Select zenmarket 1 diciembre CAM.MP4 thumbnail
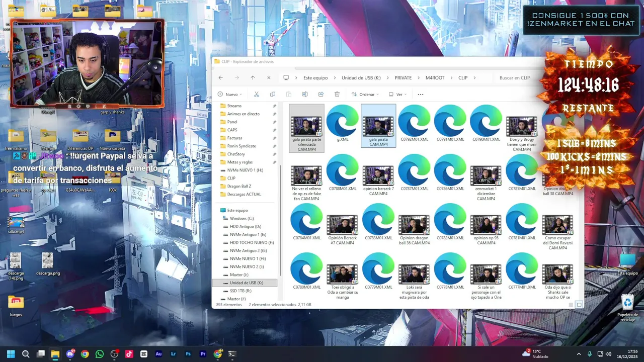Image resolution: width=644 pixels, height=362 pixels. click(486, 175)
